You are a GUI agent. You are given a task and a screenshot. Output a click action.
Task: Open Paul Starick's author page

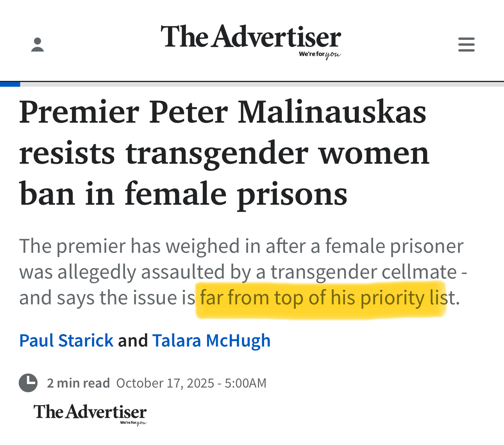coord(66,340)
